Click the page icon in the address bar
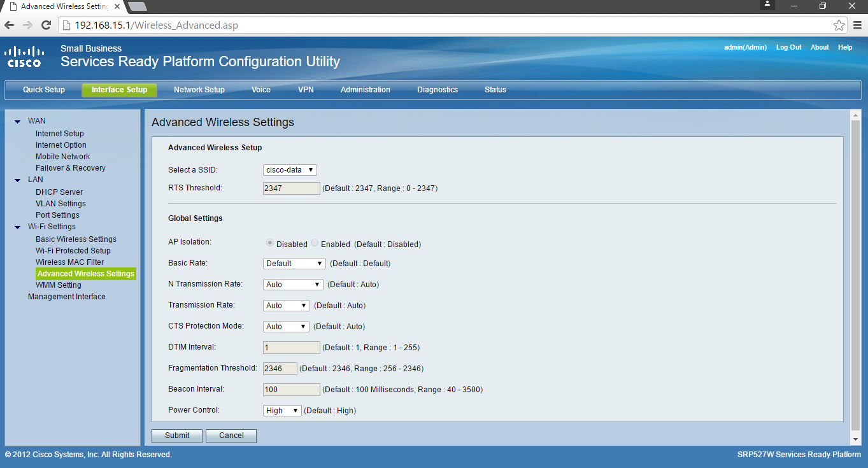This screenshot has width=868, height=468. 66,25
